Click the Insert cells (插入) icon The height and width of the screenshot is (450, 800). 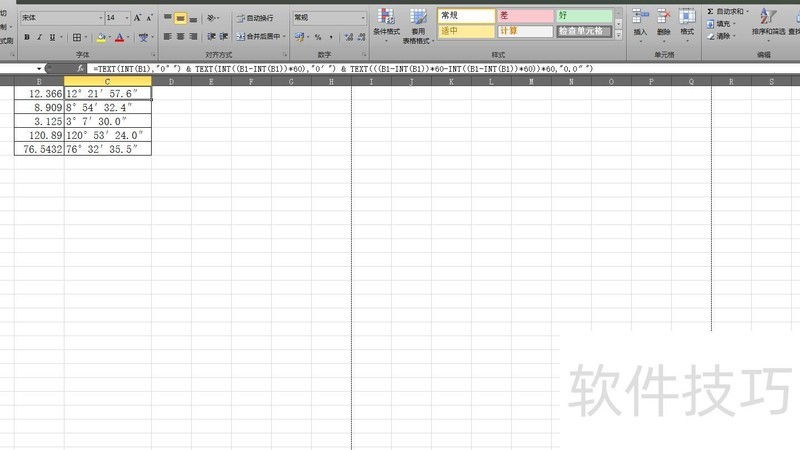pyautogui.click(x=640, y=23)
